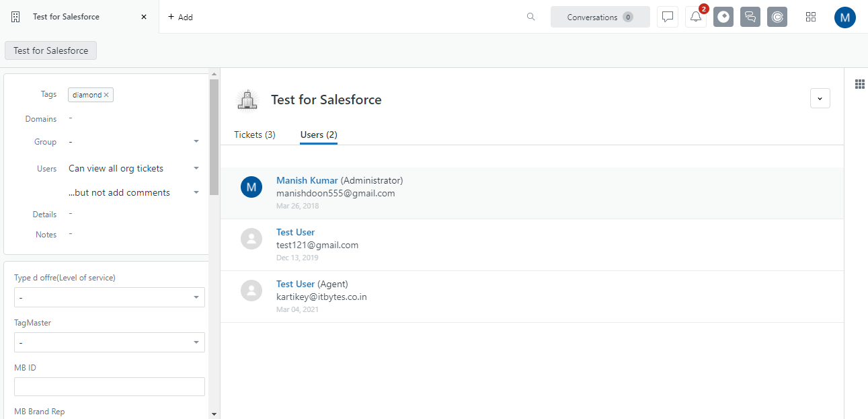The image size is (868, 419).
Task: Open notifications bell with badge
Action: [696, 17]
